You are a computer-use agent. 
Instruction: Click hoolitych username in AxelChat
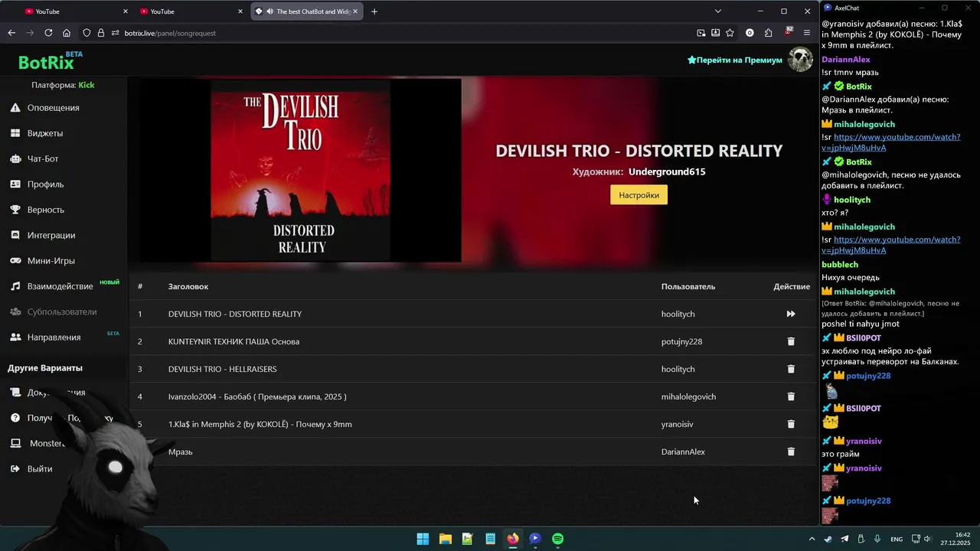pos(852,200)
